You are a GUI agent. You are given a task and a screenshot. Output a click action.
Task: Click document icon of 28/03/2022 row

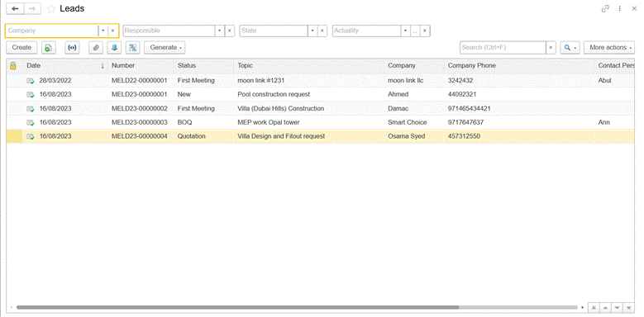click(x=31, y=81)
